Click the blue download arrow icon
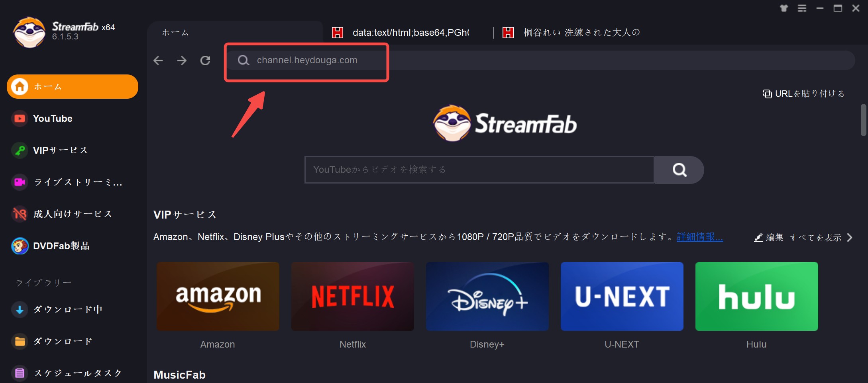 tap(20, 309)
